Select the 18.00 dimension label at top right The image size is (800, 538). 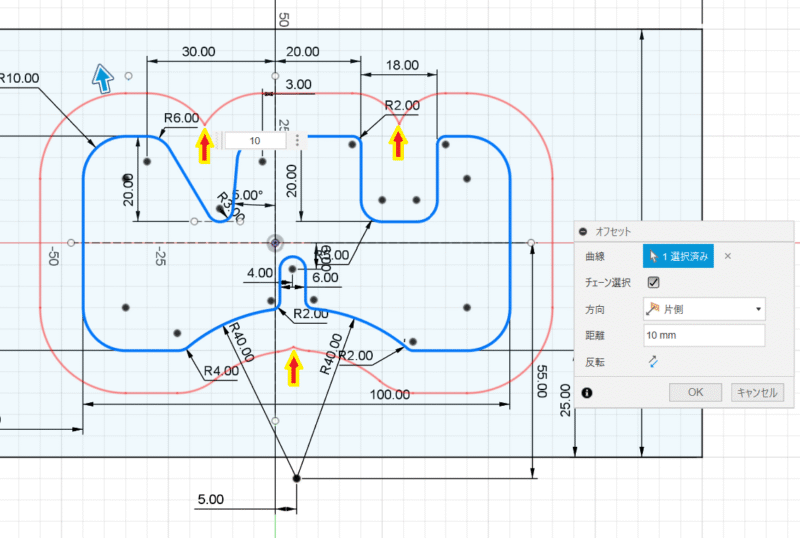tap(402, 64)
